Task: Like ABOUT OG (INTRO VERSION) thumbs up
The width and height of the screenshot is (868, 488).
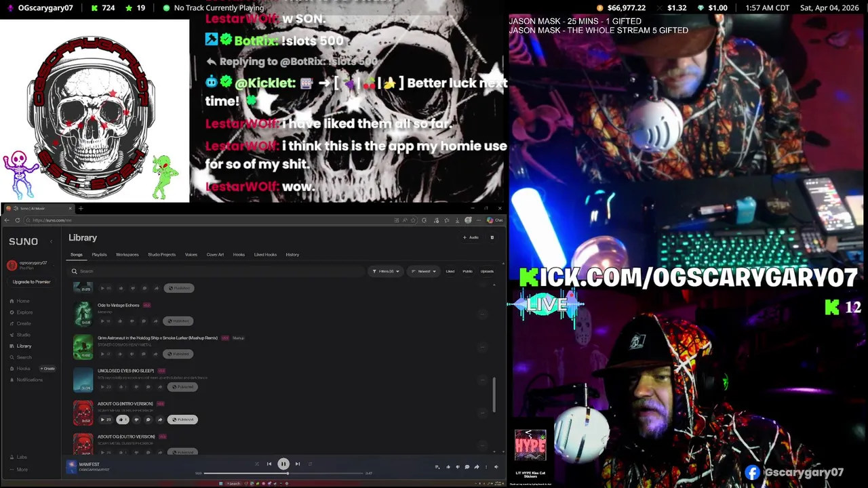Action: coord(122,420)
